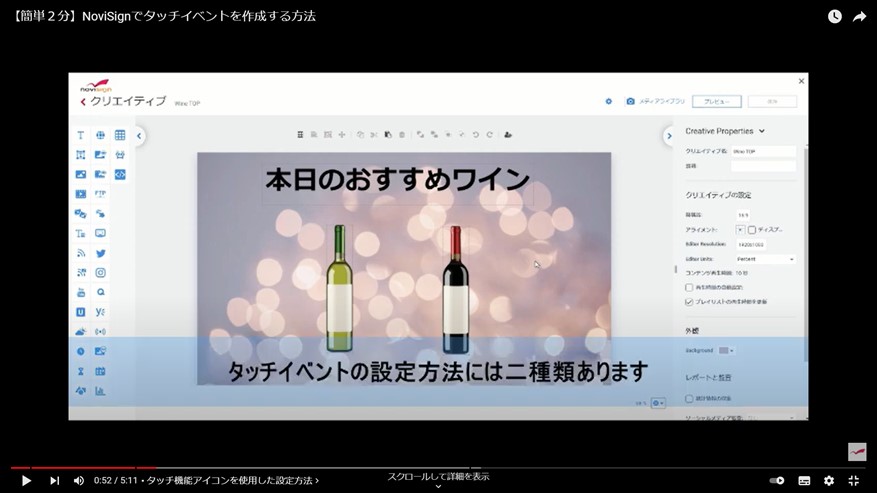Viewport: 877px width, 493px height.
Task: Expand the video chapter title chevron
Action: click(317, 480)
